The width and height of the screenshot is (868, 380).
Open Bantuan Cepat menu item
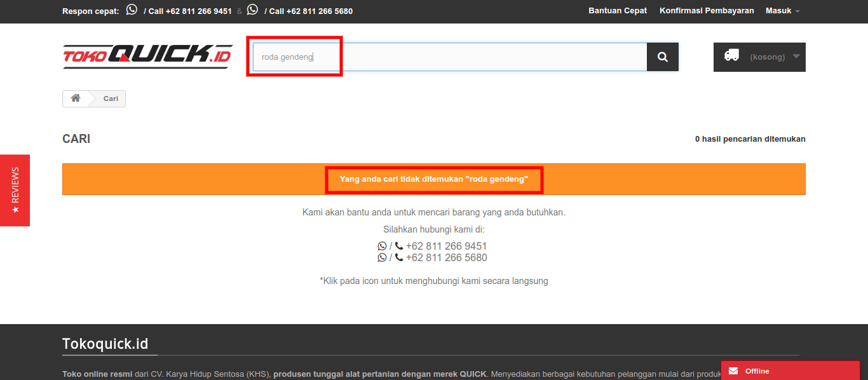(618, 11)
